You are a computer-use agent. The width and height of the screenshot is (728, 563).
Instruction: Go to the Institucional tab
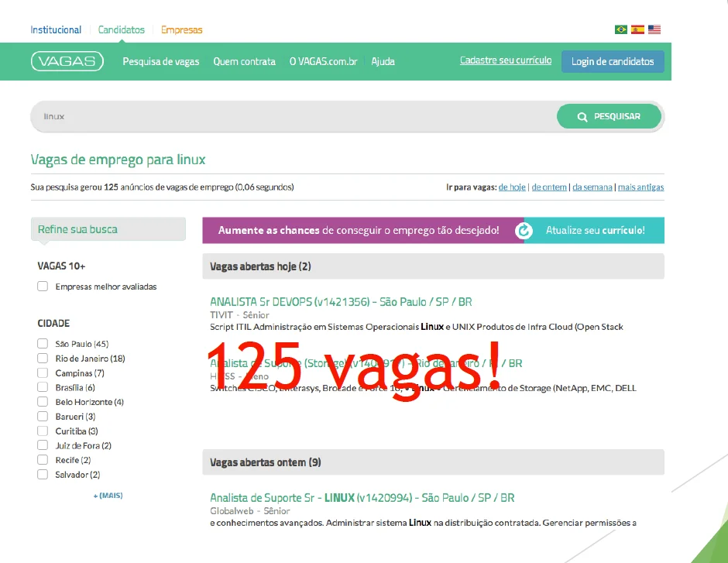click(56, 30)
